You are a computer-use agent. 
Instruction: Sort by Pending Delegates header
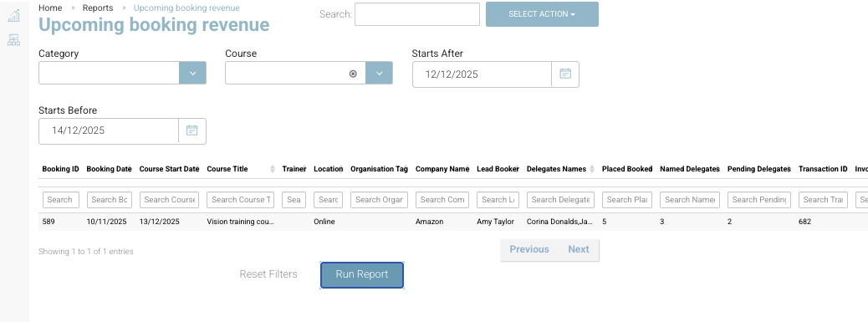pos(759,169)
